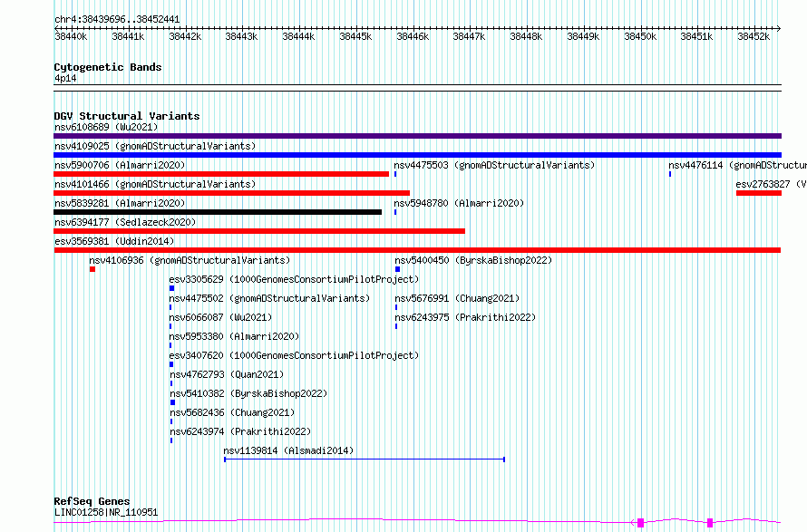The image size is (807, 532).
Task: Click the nsv6108689 (Wu2021) variant label
Action: [x=106, y=127]
